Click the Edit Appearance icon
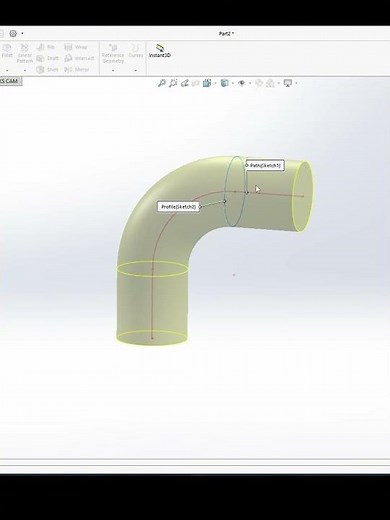Image resolution: width=390 pixels, height=520 pixels. tap(259, 83)
